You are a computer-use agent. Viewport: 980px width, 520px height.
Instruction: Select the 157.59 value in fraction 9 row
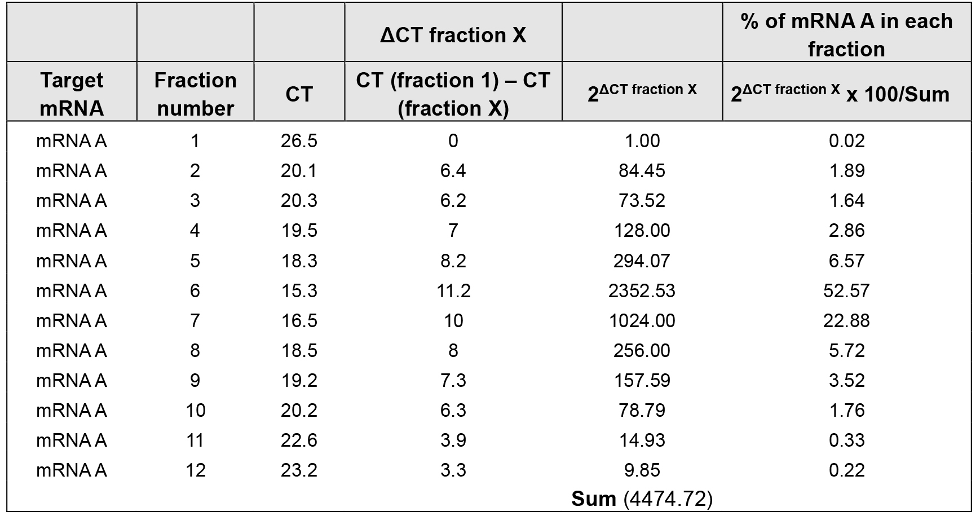642,380
